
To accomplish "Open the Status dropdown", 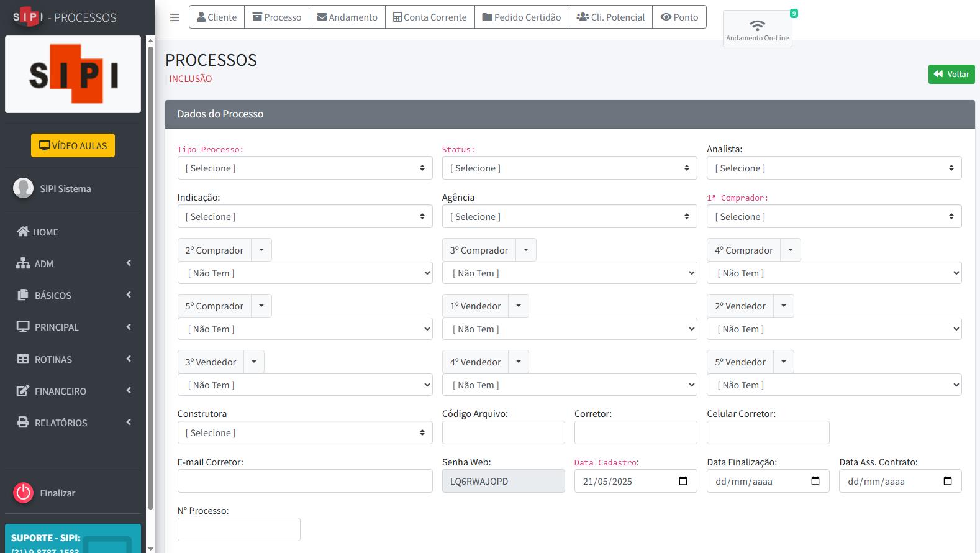I will pyautogui.click(x=569, y=168).
